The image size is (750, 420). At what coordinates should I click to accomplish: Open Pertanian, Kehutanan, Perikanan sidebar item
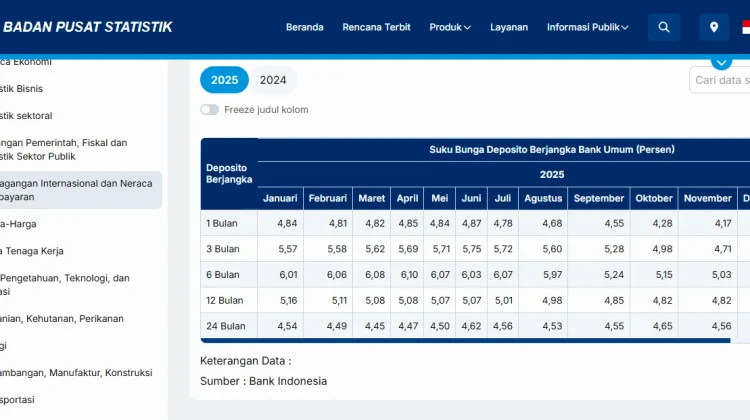62,319
